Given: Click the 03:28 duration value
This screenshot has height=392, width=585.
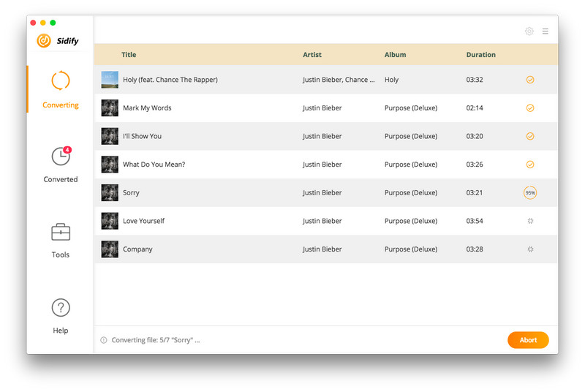Looking at the screenshot, I should tap(474, 249).
